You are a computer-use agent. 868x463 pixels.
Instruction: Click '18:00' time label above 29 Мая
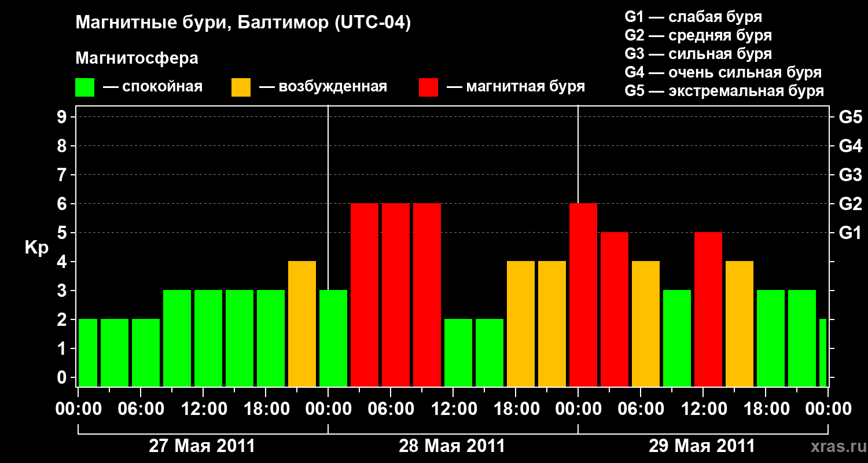pos(766,409)
